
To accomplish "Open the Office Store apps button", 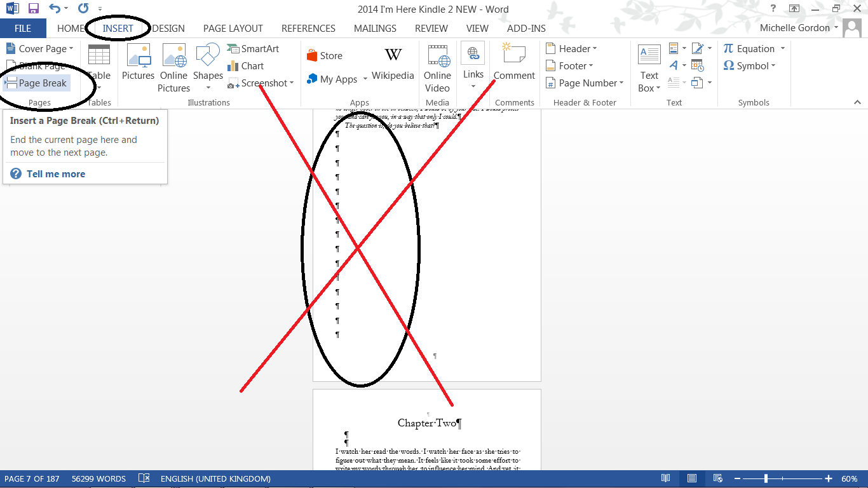I will (325, 56).
